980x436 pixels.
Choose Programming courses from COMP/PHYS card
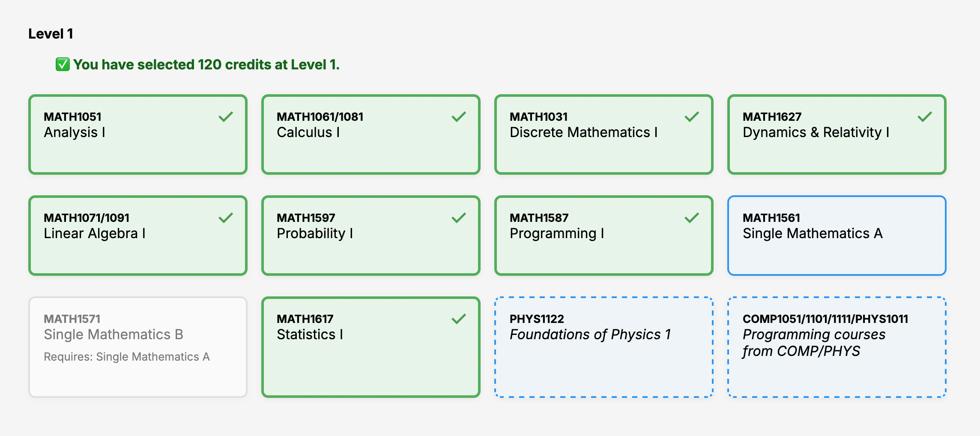coord(837,347)
